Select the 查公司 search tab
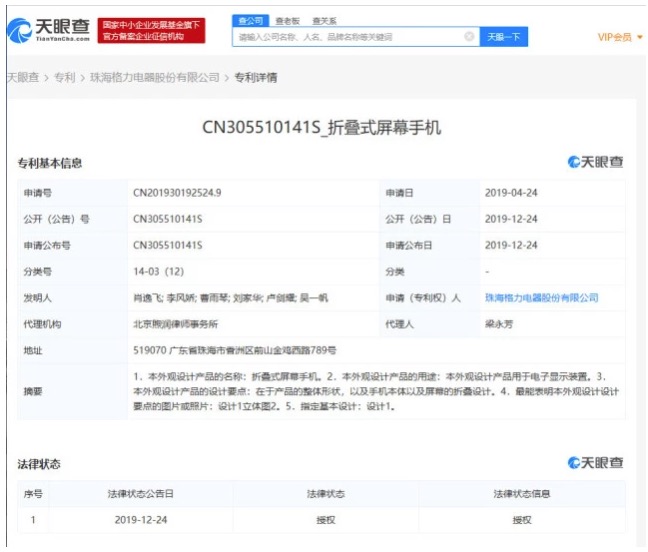648x552 pixels. (250, 21)
